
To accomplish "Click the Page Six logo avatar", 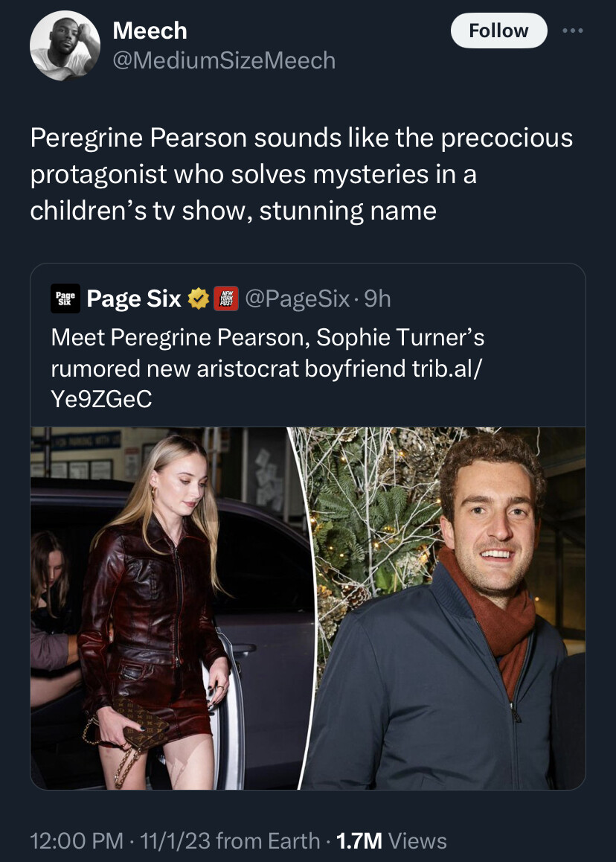I will coord(67,298).
